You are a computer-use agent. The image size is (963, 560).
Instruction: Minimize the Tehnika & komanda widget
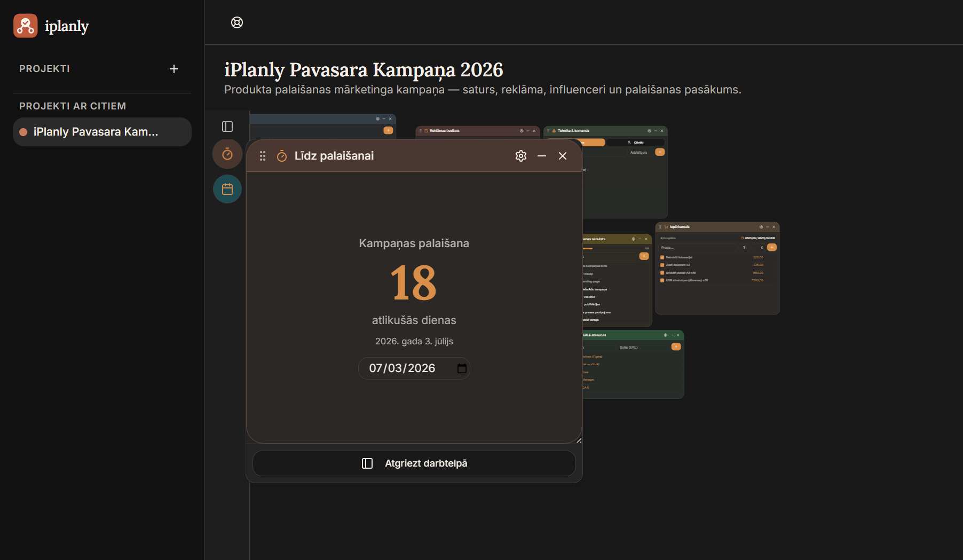pos(656,131)
